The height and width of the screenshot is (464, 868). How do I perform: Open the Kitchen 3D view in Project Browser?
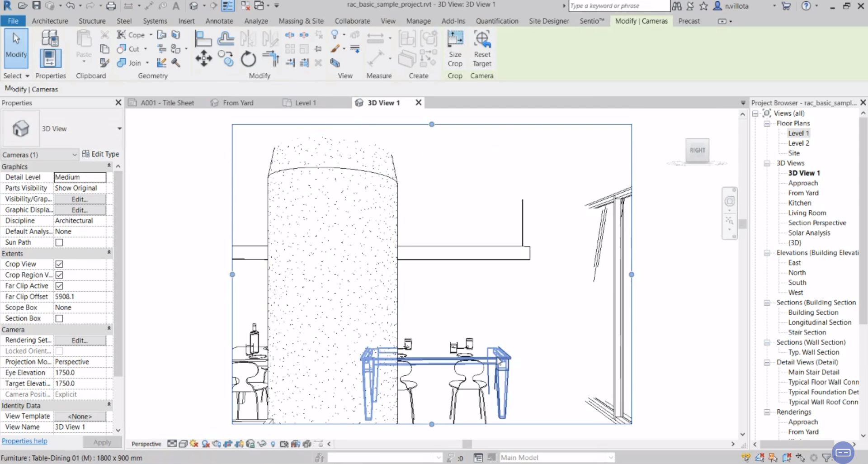[x=799, y=203]
